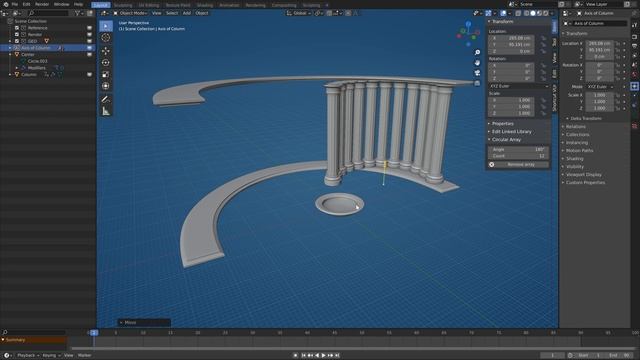Toggle the visibility icon on the Column row

(x=89, y=75)
